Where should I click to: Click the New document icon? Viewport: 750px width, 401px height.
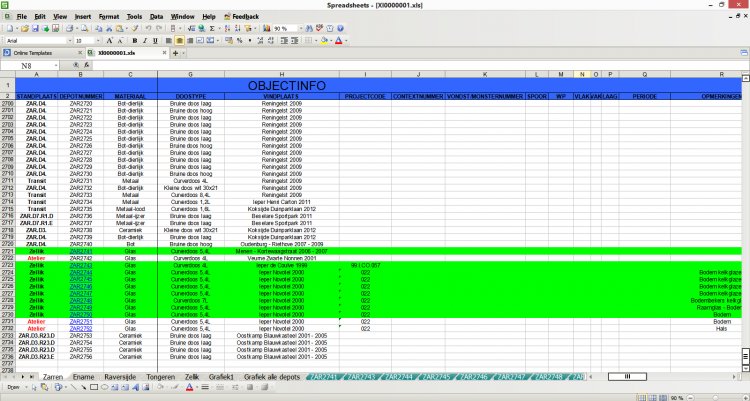[x=9, y=28]
